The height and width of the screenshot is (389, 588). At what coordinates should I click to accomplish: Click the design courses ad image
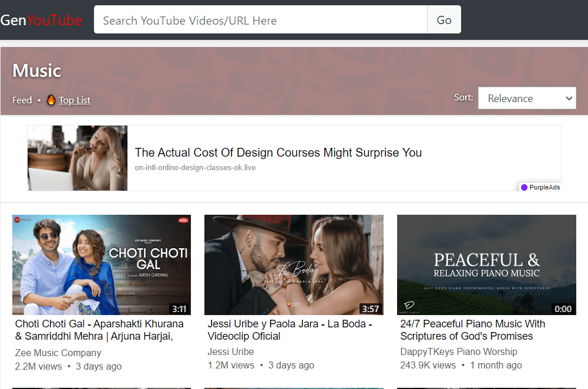(78, 158)
